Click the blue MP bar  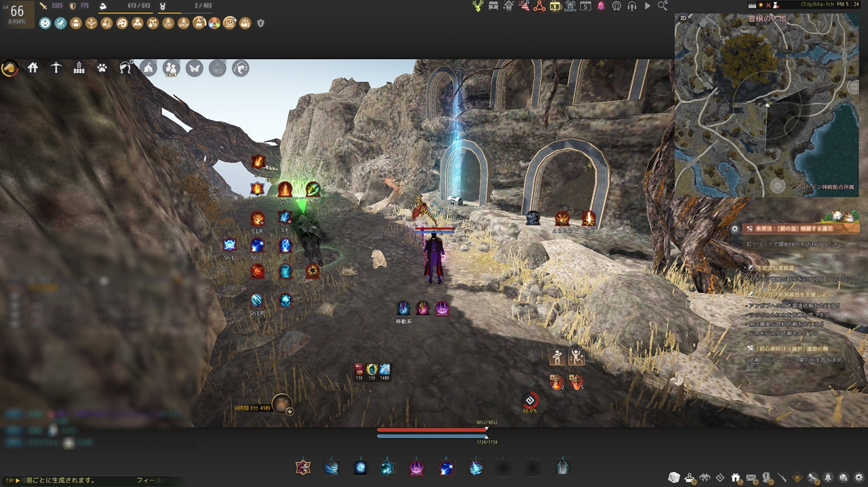tap(431, 436)
